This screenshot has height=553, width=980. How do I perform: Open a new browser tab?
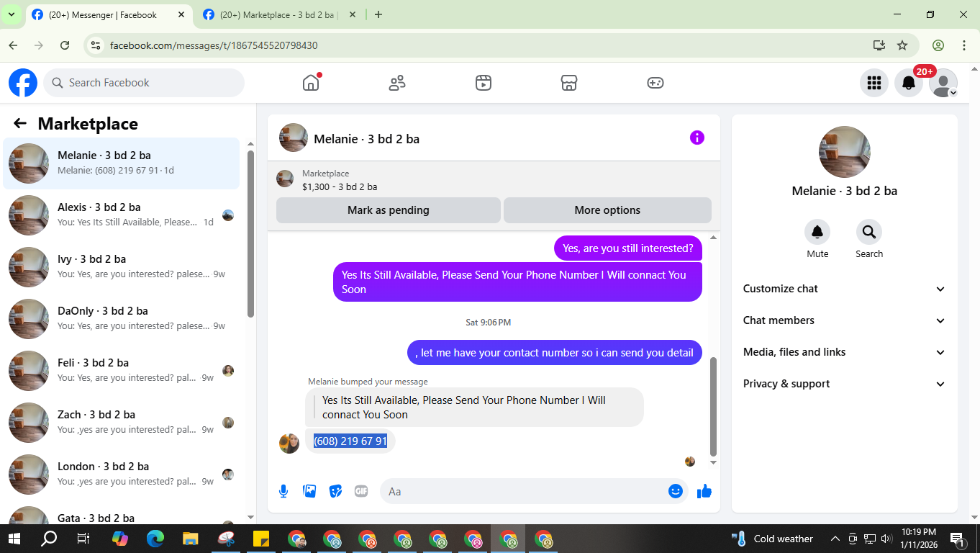click(378, 14)
